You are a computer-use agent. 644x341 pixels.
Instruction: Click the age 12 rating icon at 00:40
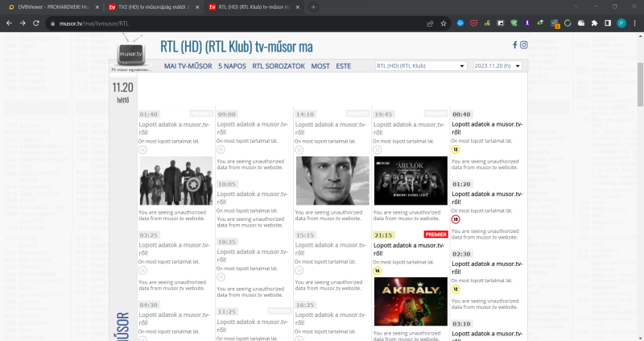click(456, 150)
